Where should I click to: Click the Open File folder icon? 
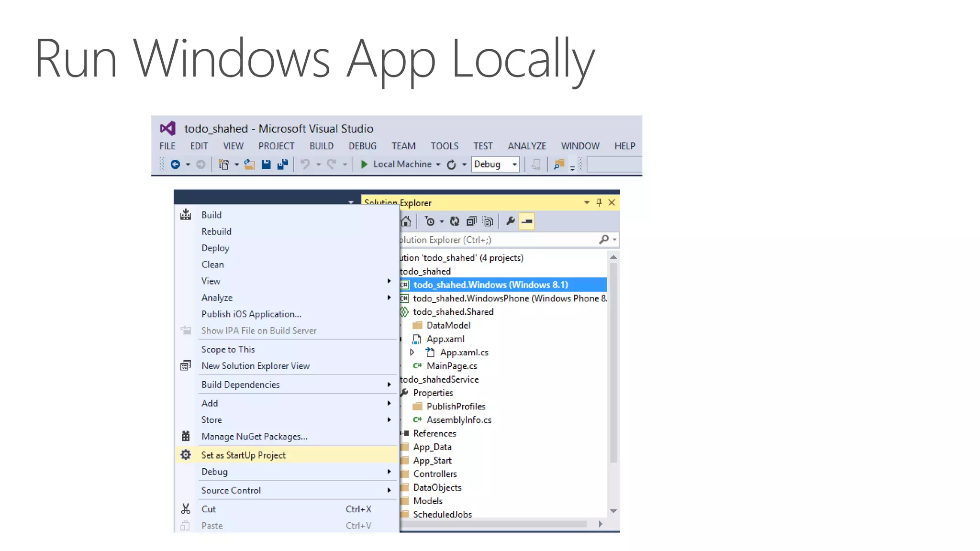(249, 165)
